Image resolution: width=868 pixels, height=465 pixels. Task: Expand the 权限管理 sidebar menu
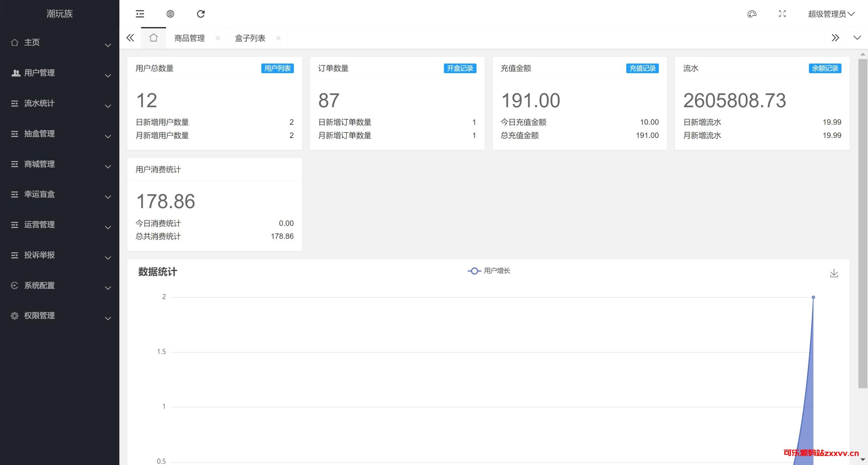click(60, 316)
